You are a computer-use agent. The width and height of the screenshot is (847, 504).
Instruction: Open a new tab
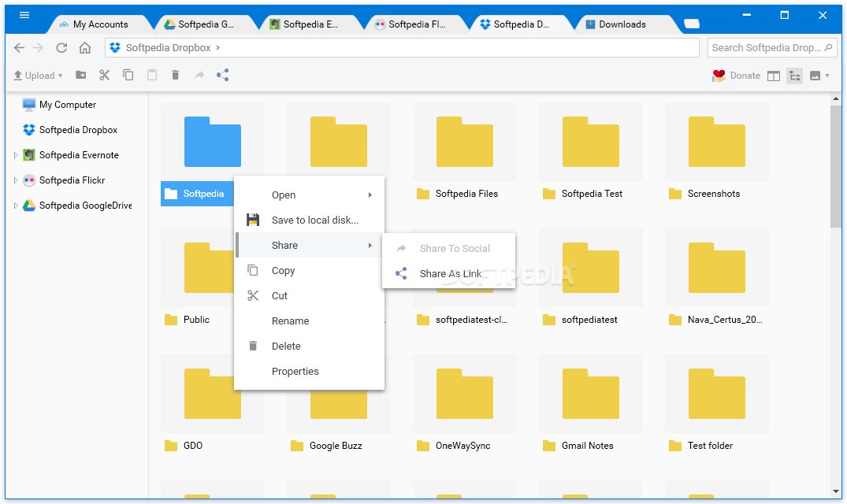point(692,24)
